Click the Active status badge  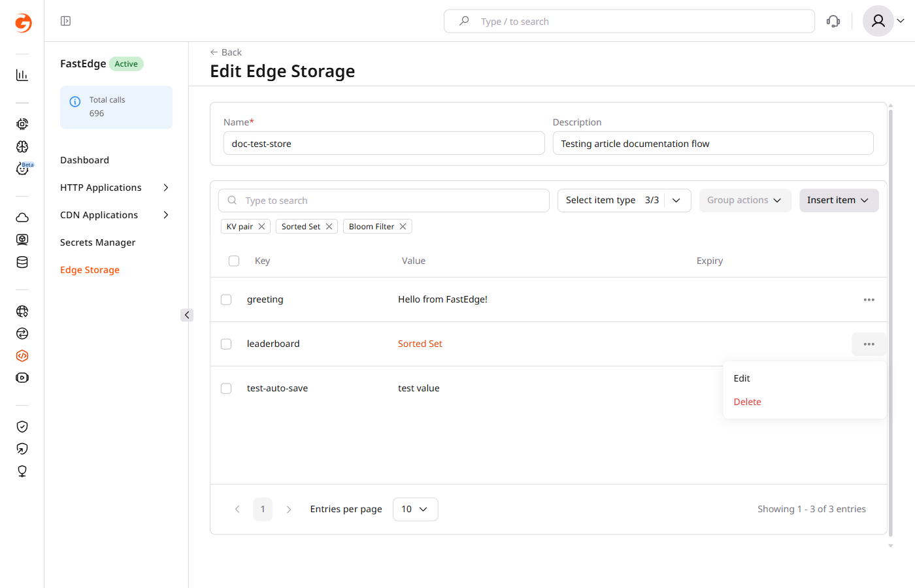click(x=126, y=64)
